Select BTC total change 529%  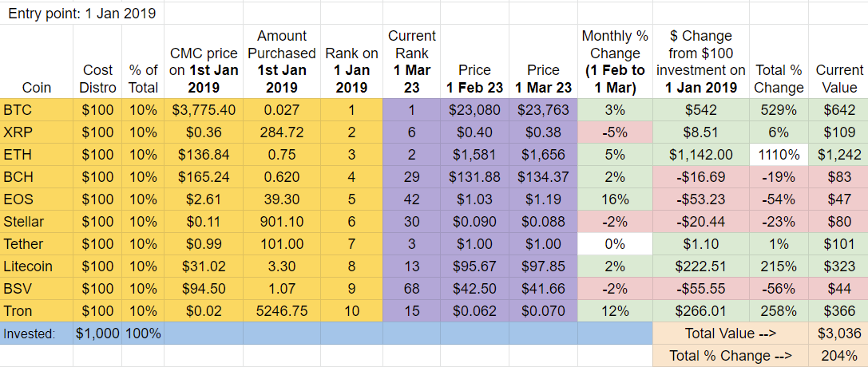click(779, 110)
